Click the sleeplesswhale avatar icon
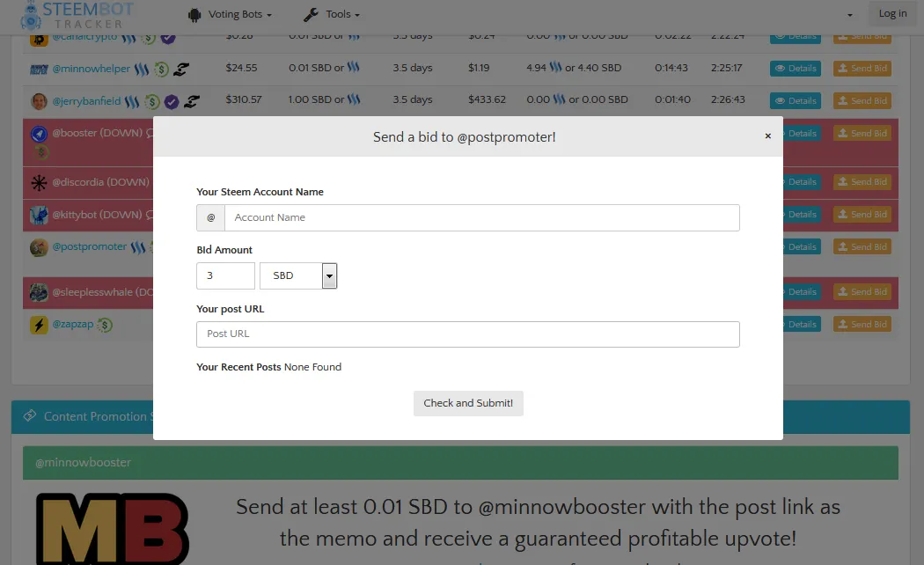The height and width of the screenshot is (565, 924). [x=39, y=292]
